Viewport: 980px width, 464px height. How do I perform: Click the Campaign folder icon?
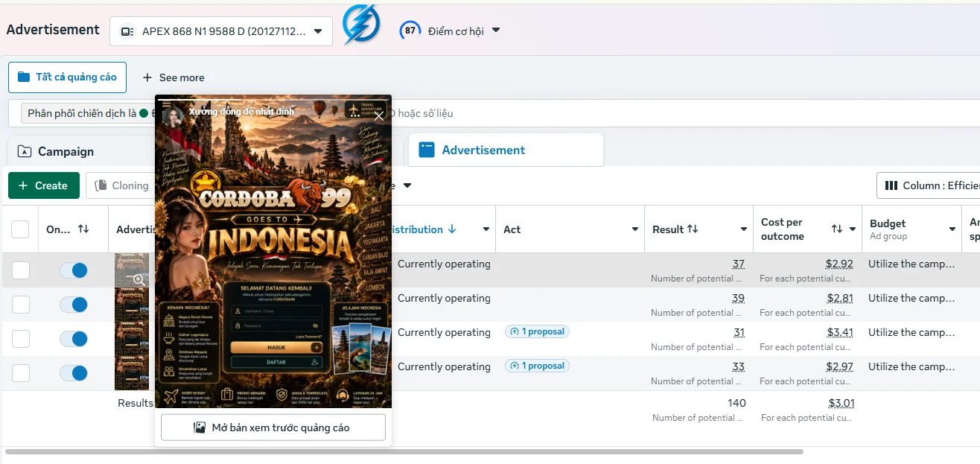25,151
